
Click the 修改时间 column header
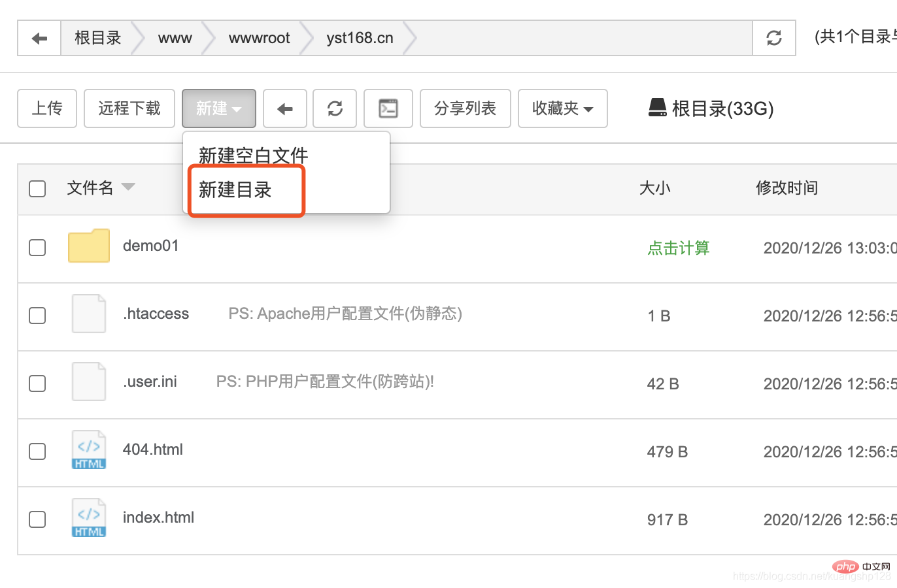point(787,188)
